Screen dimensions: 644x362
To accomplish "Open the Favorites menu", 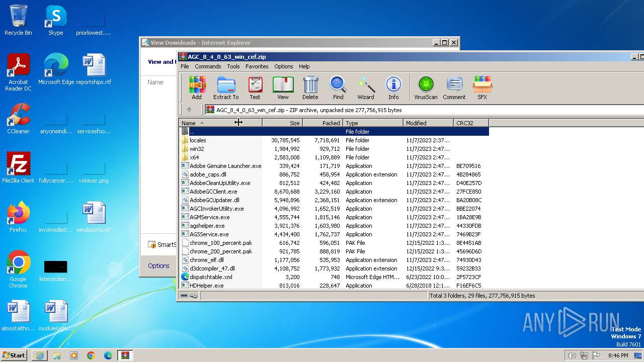I will 257,66.
